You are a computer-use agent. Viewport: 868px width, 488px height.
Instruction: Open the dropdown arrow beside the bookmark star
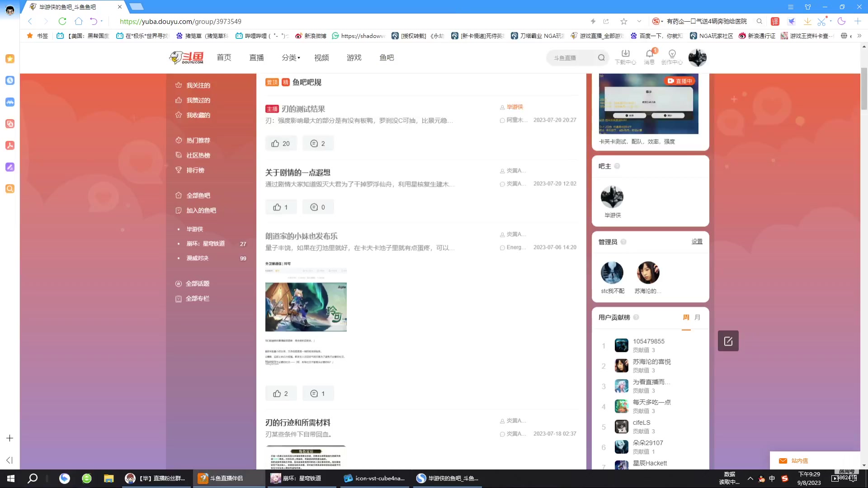click(x=639, y=21)
